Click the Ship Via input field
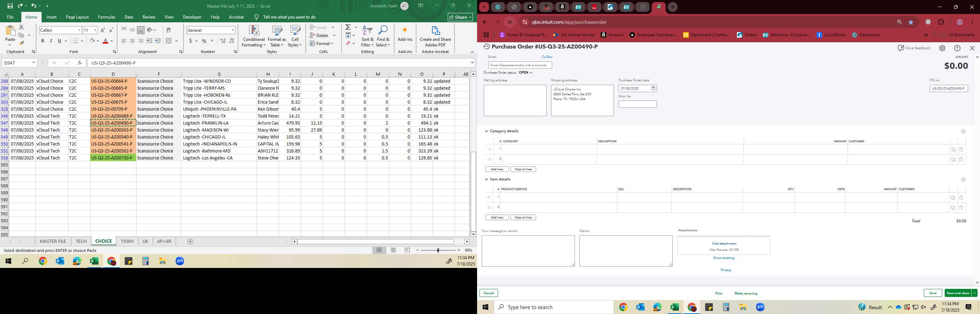The image size is (980, 314). pos(638,104)
